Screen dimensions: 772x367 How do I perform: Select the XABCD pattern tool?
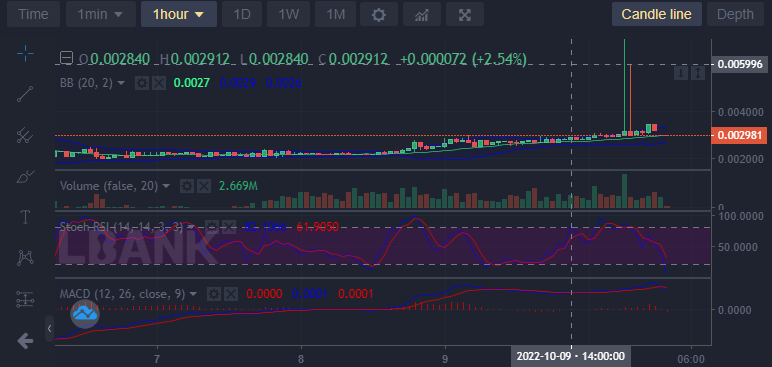point(25,258)
